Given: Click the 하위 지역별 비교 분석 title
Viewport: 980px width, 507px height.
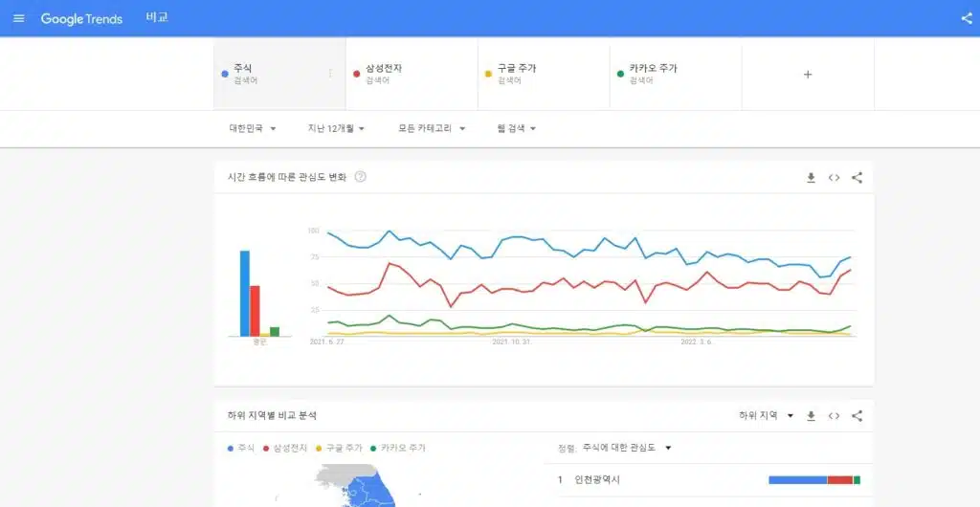Looking at the screenshot, I should (272, 416).
